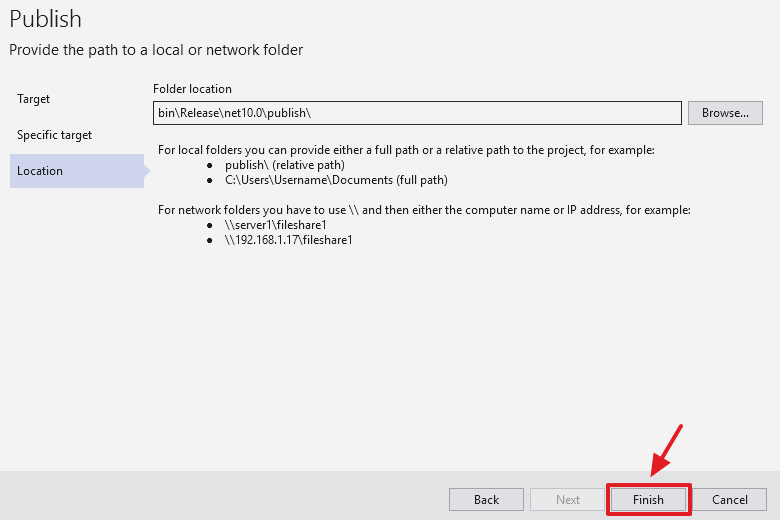
Task: Click the greyed-out Next button
Action: tap(567, 499)
